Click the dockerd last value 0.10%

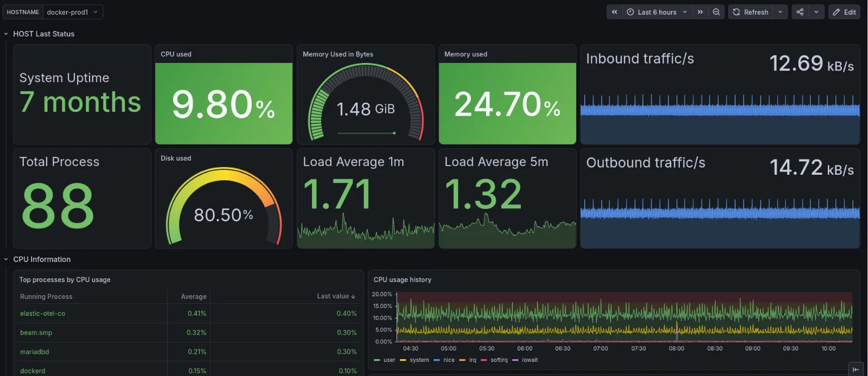click(348, 371)
